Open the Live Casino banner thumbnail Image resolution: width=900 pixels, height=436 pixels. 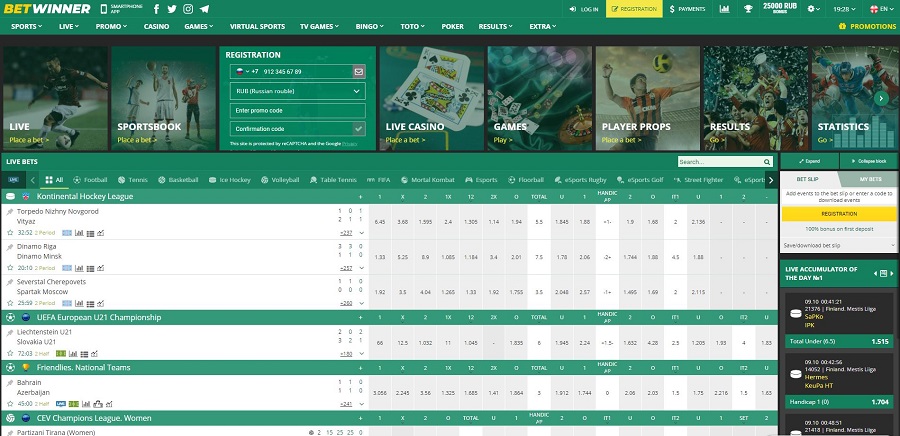pos(433,98)
